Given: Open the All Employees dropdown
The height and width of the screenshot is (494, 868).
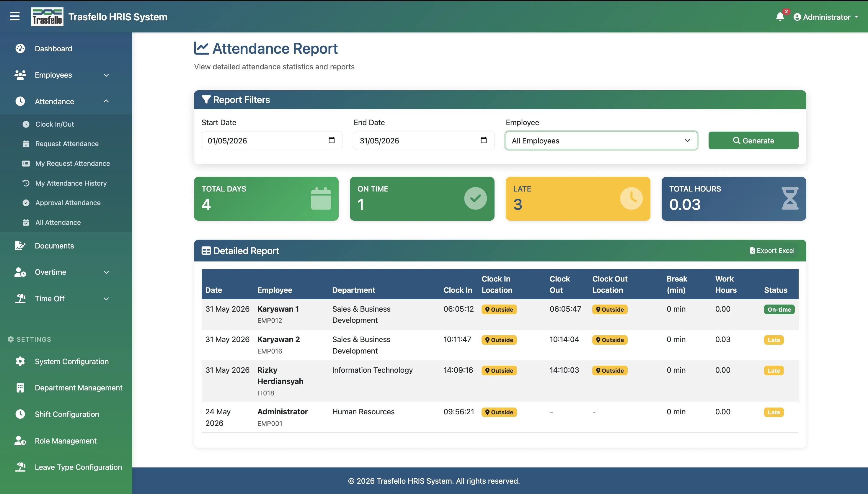Looking at the screenshot, I should coord(601,140).
